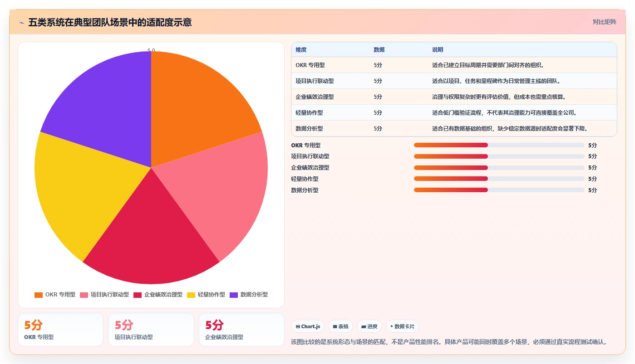635x364 pixels.
Task: Click the card title 五类系统在典型团队场景中的适配度示意
Action: [110, 22]
